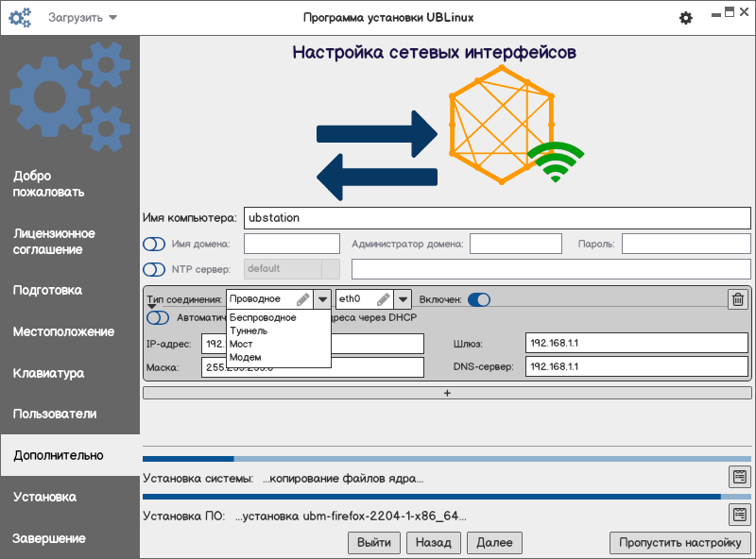Click the Назад button
Viewport: 756px width, 559px height.
[x=434, y=543]
